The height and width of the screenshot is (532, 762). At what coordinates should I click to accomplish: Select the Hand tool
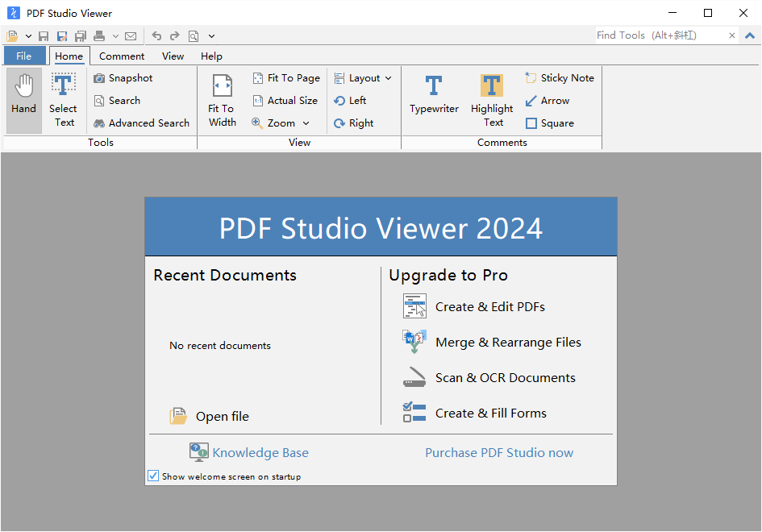24,101
